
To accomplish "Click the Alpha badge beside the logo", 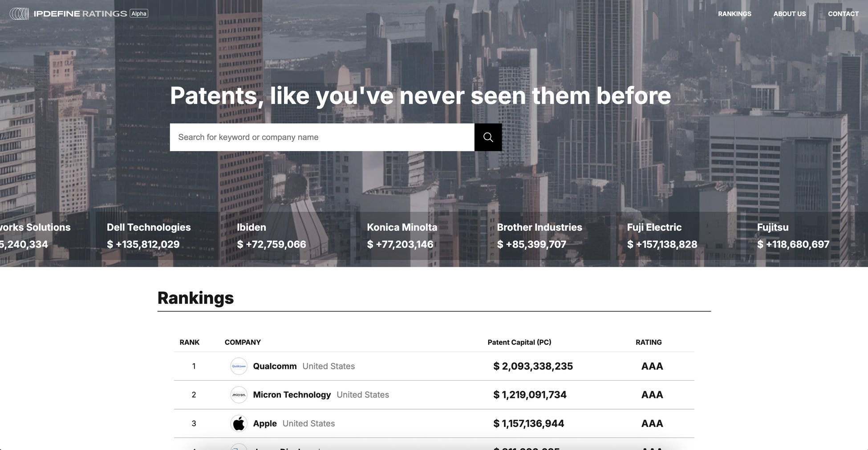I will pyautogui.click(x=139, y=14).
